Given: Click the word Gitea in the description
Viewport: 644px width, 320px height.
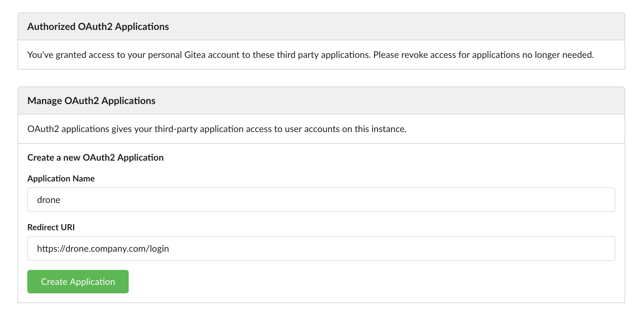Looking at the screenshot, I should pyautogui.click(x=195, y=55).
